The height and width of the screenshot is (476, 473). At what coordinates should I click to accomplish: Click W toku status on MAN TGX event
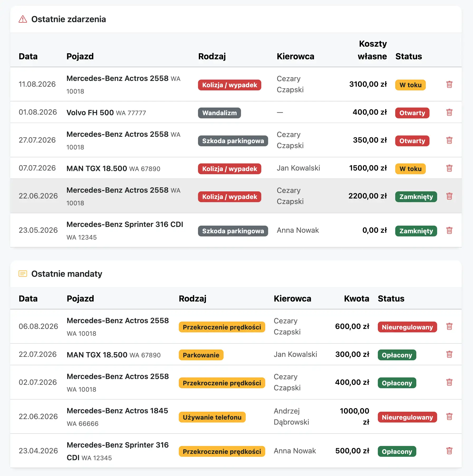tap(410, 169)
